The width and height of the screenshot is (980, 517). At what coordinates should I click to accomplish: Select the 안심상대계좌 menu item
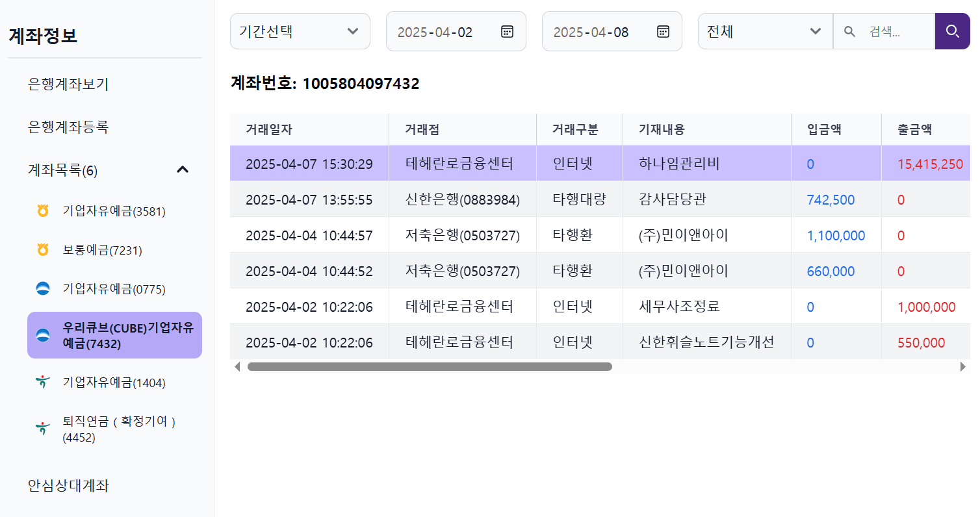(66, 486)
